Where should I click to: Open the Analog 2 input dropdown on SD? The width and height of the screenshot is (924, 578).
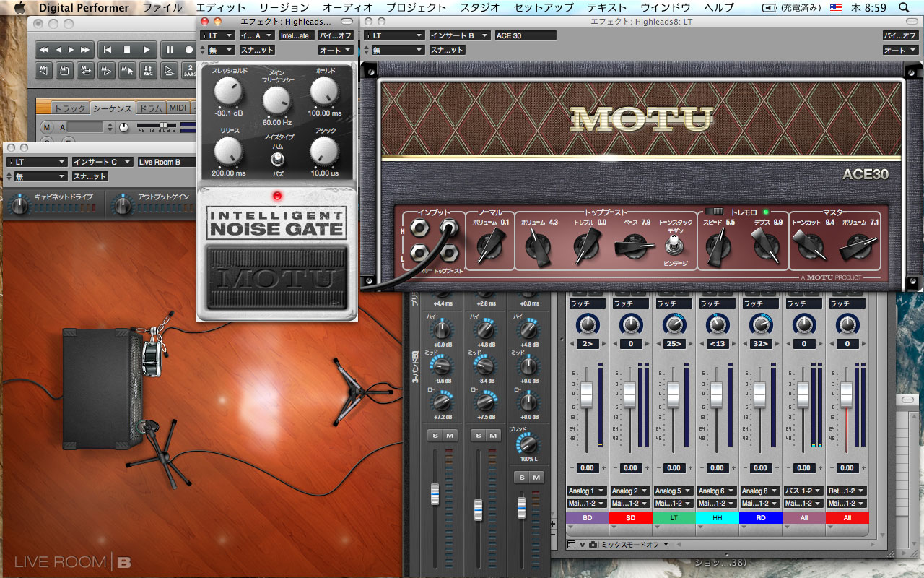click(631, 491)
